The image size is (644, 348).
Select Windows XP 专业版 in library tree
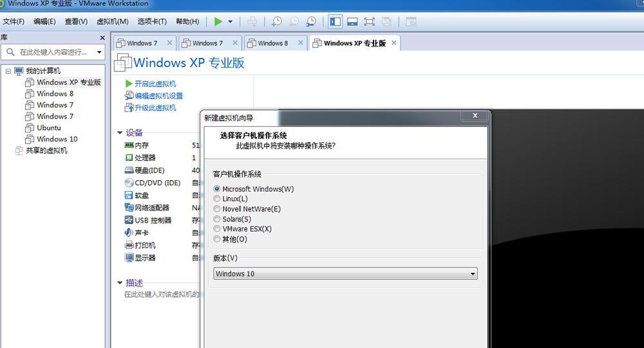point(63,82)
